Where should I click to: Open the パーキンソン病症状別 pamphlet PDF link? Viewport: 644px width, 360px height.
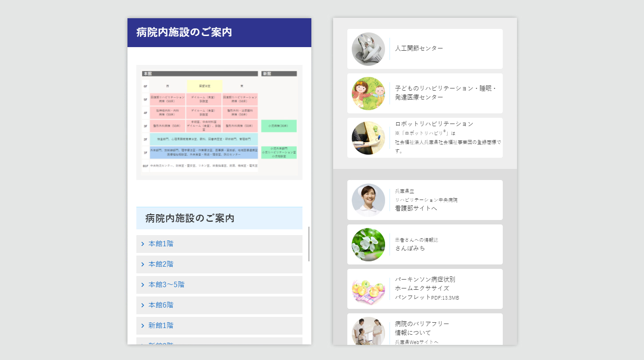click(x=425, y=289)
